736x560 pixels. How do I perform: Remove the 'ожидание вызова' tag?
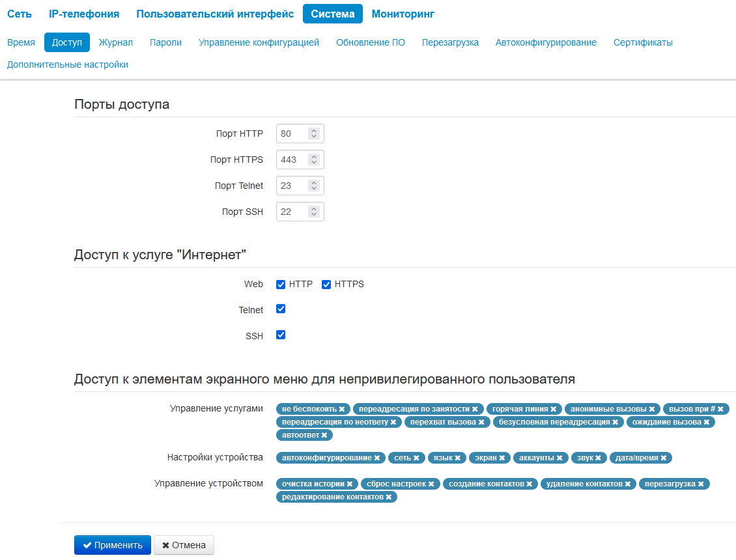[x=707, y=423]
